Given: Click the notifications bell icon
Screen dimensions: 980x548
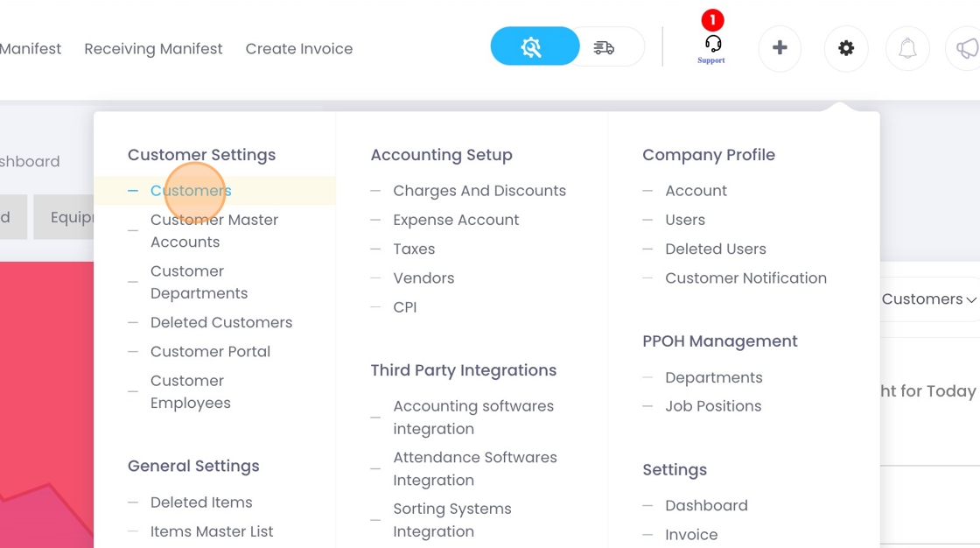Looking at the screenshot, I should (907, 48).
